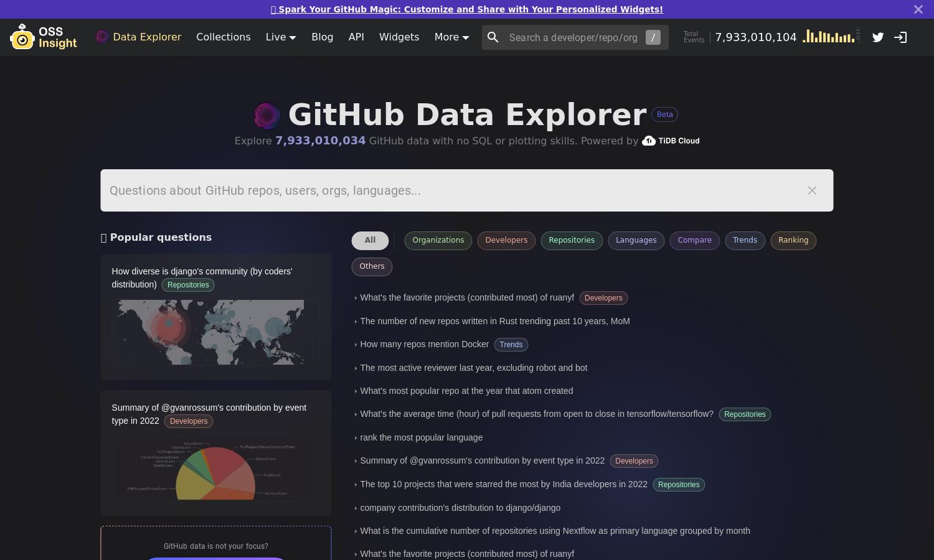Image resolution: width=934 pixels, height=560 pixels.
Task: Open django community world map thumbnail
Action: pos(215,332)
